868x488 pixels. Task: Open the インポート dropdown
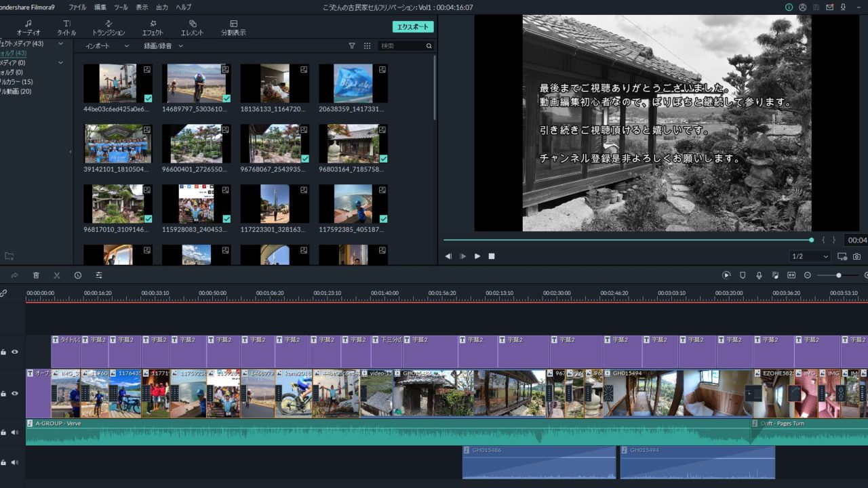106,46
